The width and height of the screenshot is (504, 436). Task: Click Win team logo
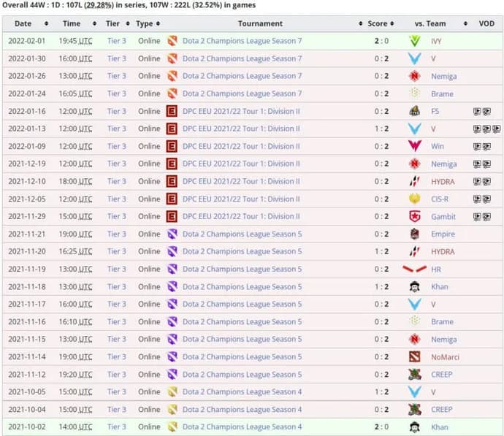pyautogui.click(x=415, y=146)
